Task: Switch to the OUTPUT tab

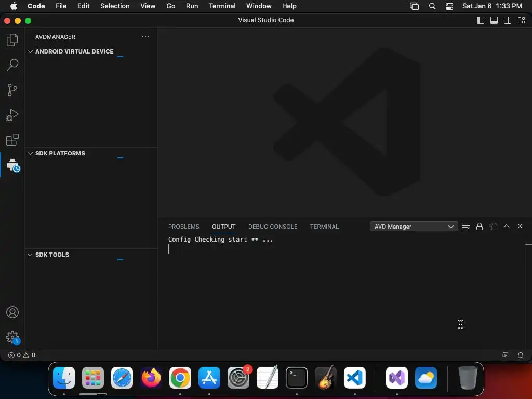Action: 223,227
